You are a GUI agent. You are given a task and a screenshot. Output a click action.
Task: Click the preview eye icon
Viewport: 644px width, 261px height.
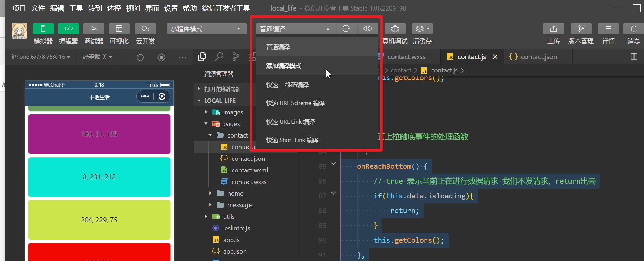pos(368,29)
